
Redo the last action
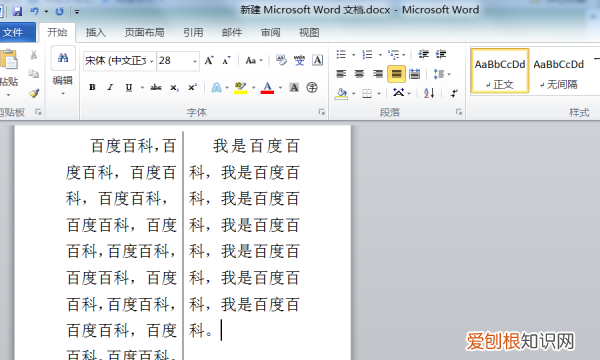coord(59,11)
